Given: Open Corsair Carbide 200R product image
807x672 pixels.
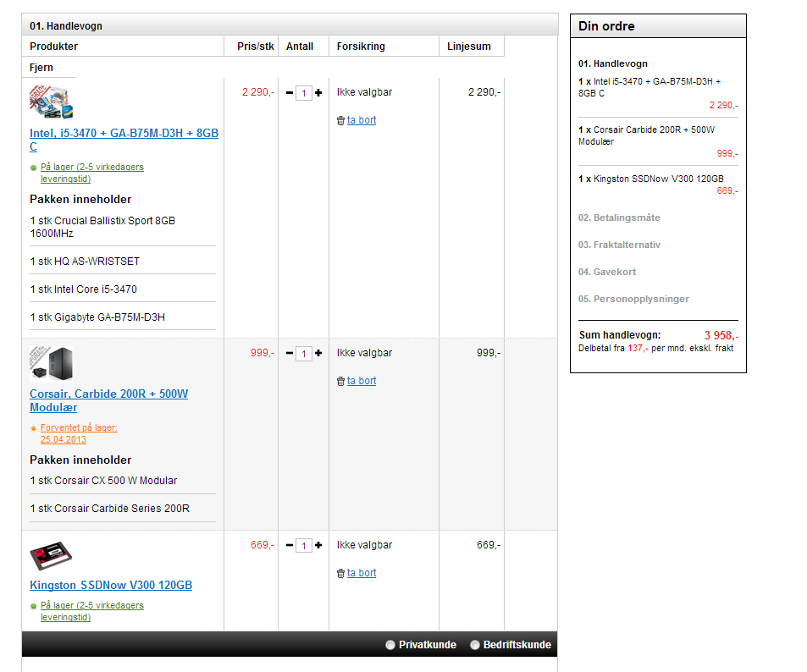Looking at the screenshot, I should click(x=51, y=363).
